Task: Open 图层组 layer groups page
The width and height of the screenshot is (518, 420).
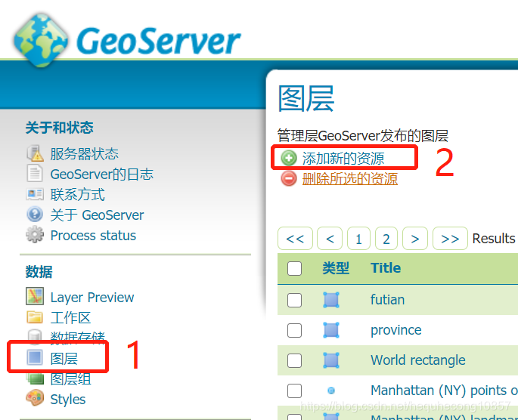Action: 70,378
